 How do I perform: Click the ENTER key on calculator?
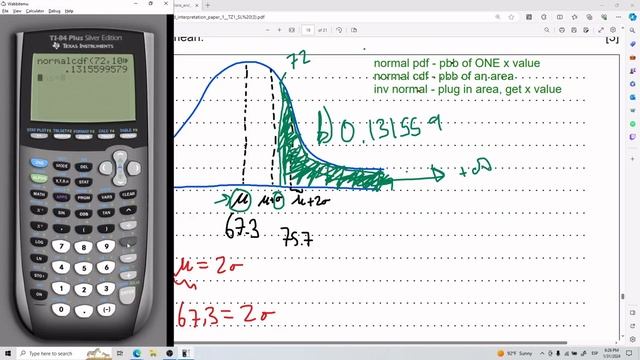(127, 295)
